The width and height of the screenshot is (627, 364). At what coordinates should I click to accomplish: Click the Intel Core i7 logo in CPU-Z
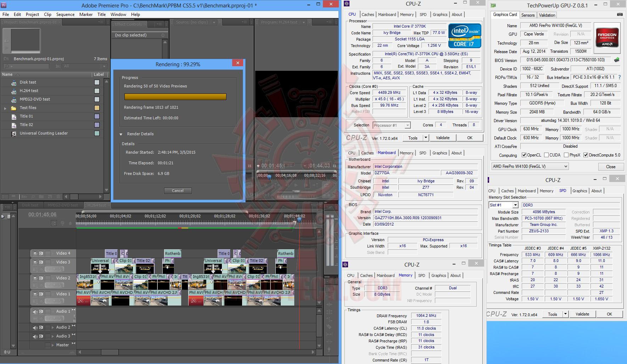tap(464, 35)
